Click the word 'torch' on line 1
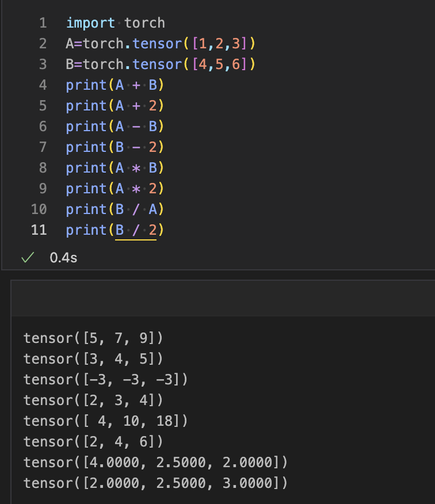The height and width of the screenshot is (504, 435). (144, 23)
